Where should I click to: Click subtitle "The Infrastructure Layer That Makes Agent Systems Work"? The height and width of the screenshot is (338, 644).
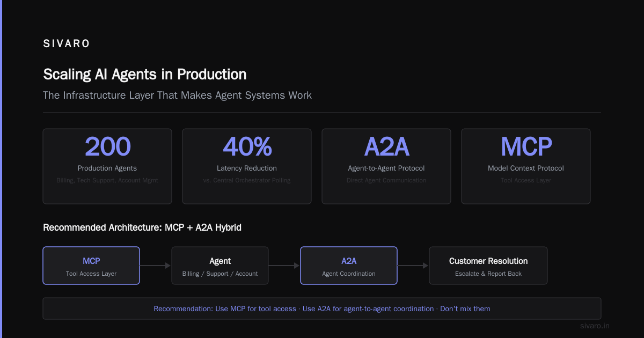[177, 95]
